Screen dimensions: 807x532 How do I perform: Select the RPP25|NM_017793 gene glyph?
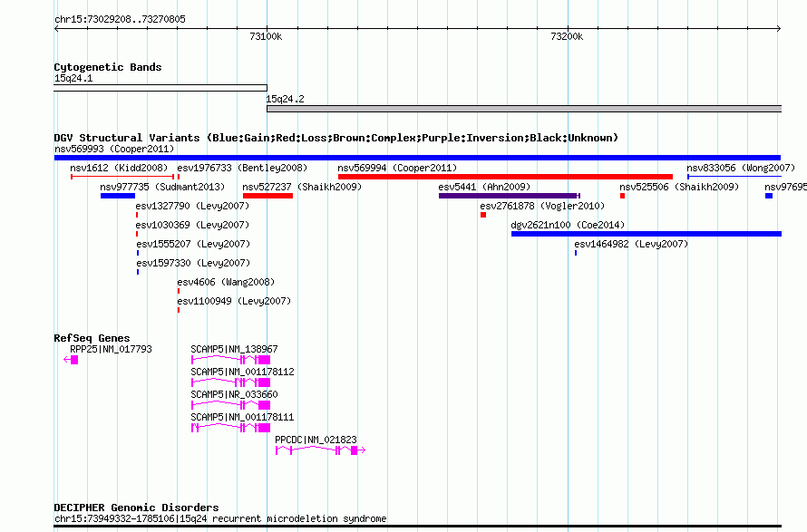click(71, 360)
